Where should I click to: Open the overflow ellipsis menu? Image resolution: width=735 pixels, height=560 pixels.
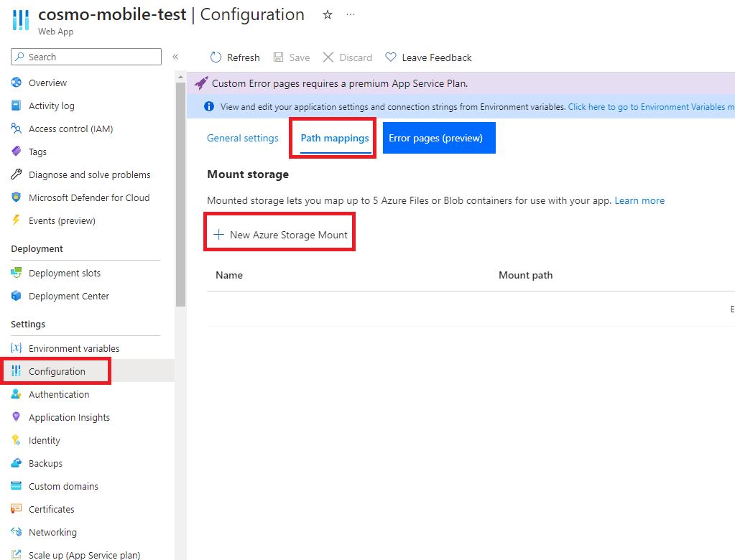350,14
